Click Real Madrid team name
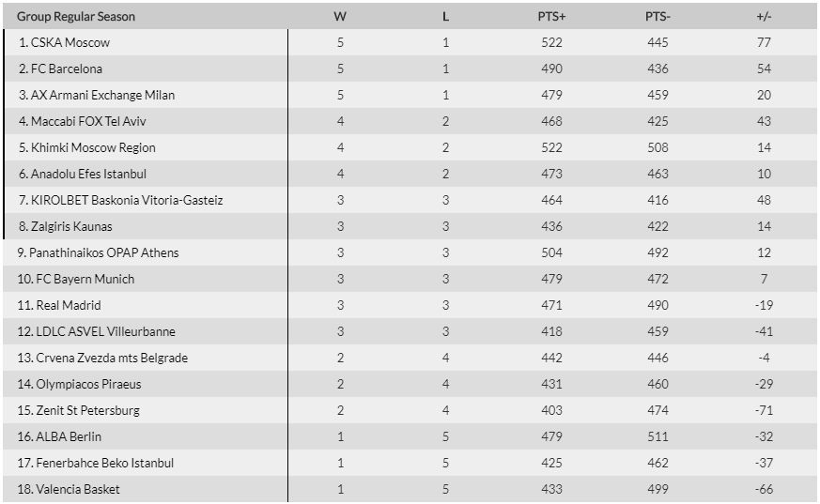The width and height of the screenshot is (820, 504). [69, 305]
